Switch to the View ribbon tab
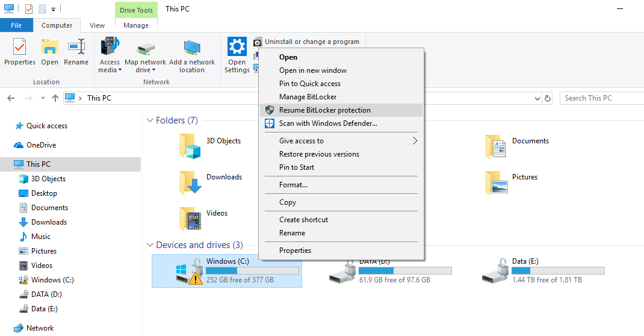 (97, 25)
